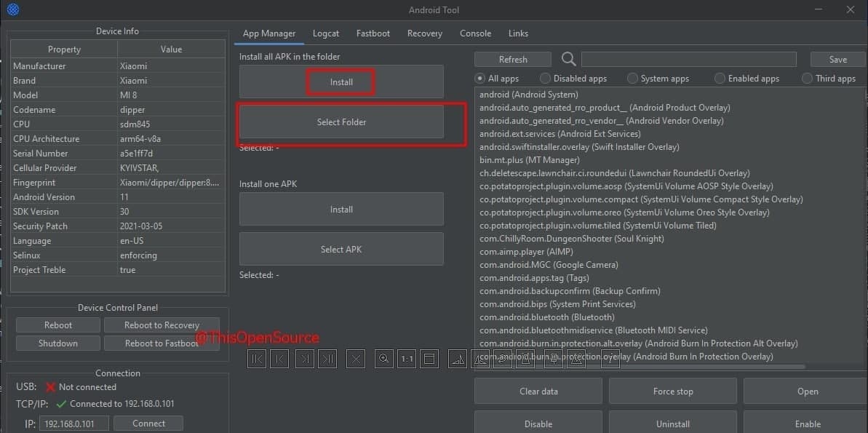Click the Property column header
This screenshot has height=433, width=868.
(64, 49)
